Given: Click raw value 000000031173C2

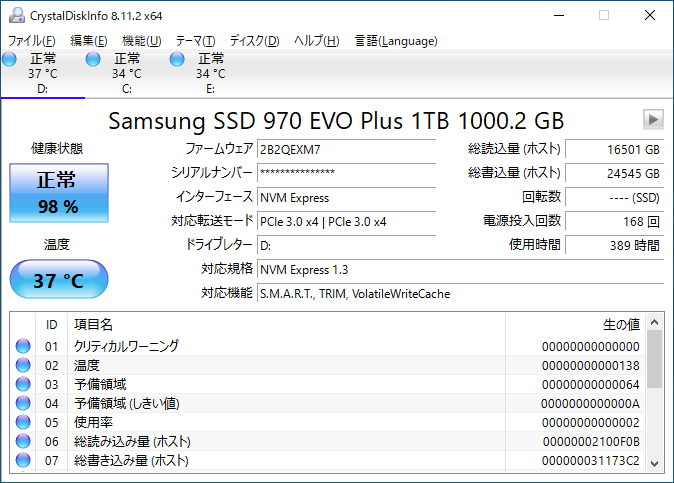Looking at the screenshot, I should [591, 461].
